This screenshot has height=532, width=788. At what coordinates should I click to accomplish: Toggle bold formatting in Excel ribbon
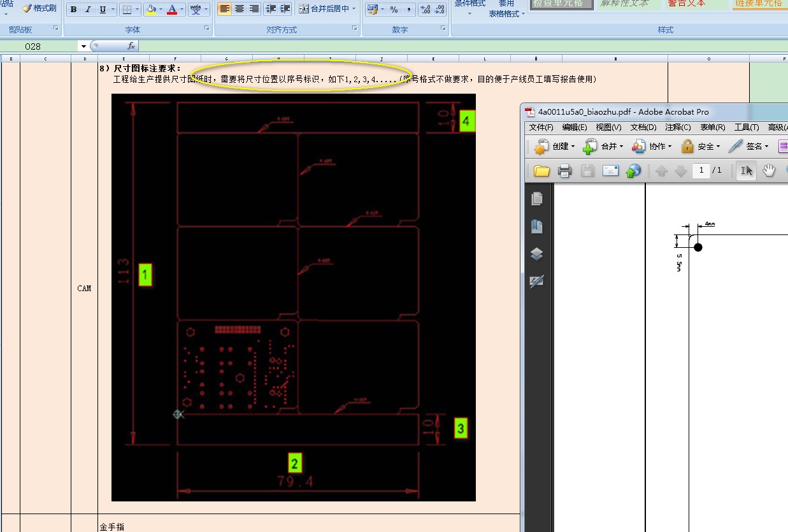pos(74,10)
